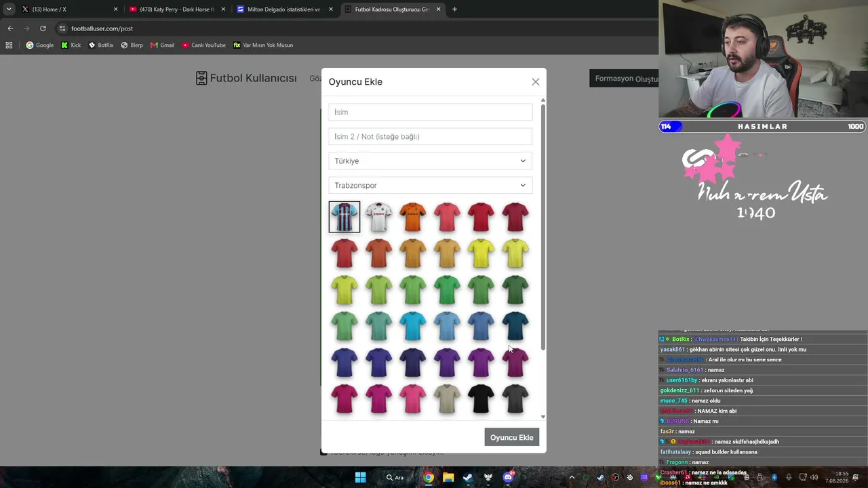View site information icon in address bar

62,28
